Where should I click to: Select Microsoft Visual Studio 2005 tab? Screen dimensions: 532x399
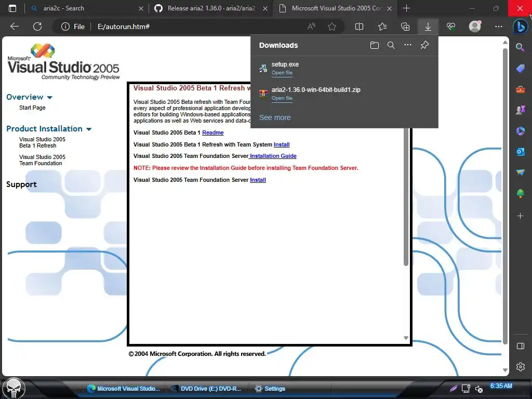pos(335,8)
